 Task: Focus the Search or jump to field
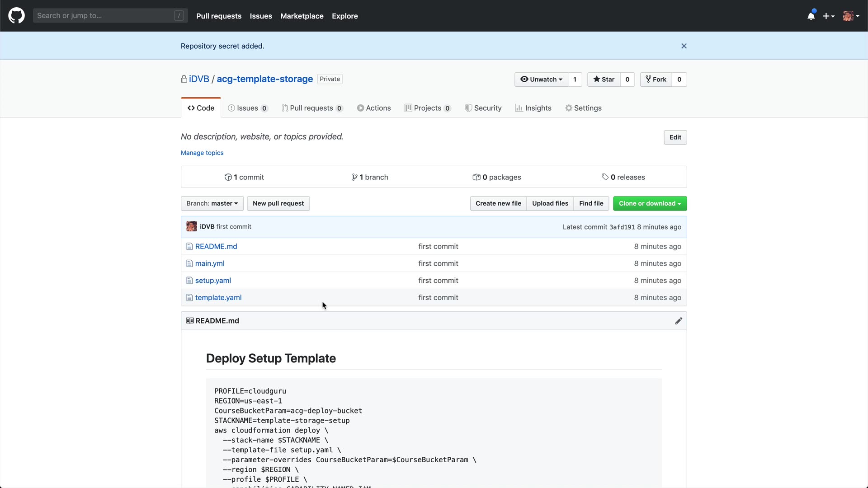(104, 16)
